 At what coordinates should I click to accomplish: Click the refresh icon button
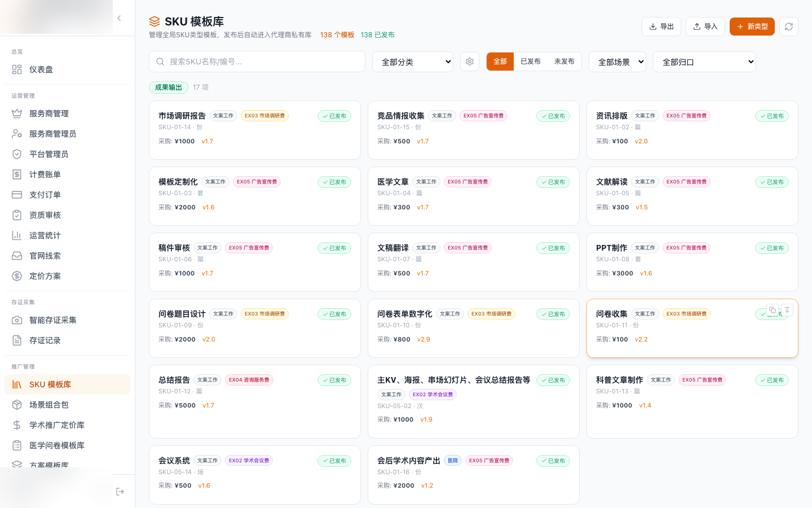point(789,27)
